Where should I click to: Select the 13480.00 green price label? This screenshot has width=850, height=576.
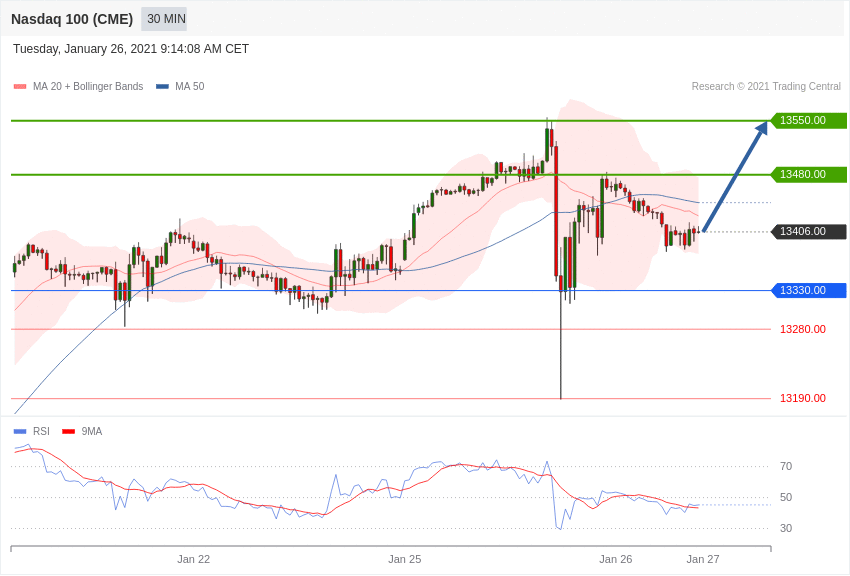point(808,174)
